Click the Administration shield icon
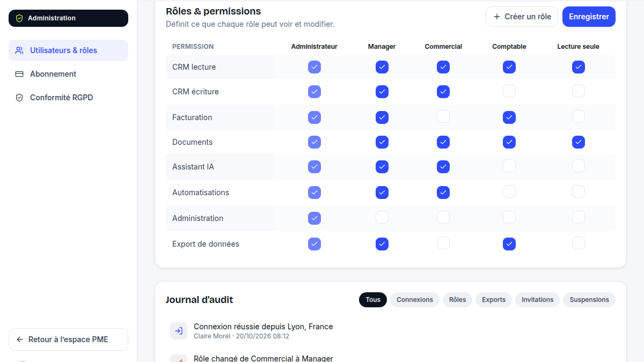The image size is (644, 362). pos(19,18)
